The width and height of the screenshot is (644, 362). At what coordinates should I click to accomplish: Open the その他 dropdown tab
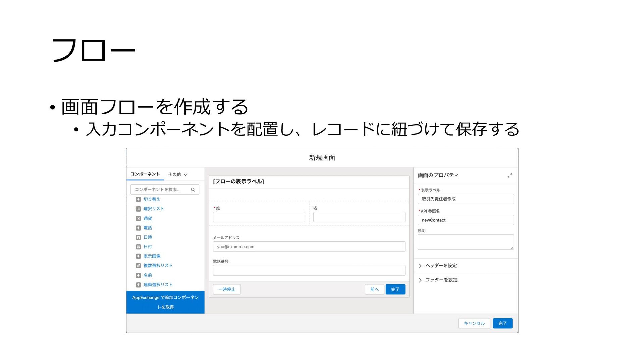[178, 174]
